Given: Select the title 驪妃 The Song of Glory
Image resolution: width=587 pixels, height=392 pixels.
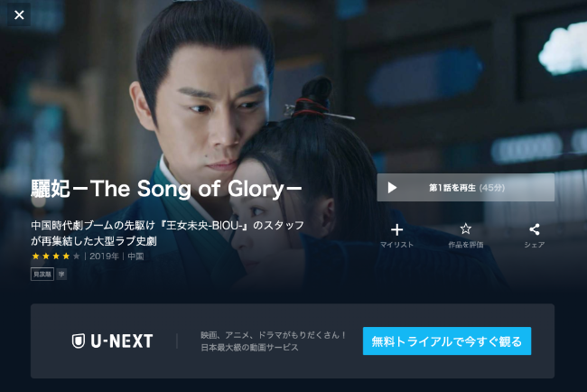Looking at the screenshot, I should (166, 189).
